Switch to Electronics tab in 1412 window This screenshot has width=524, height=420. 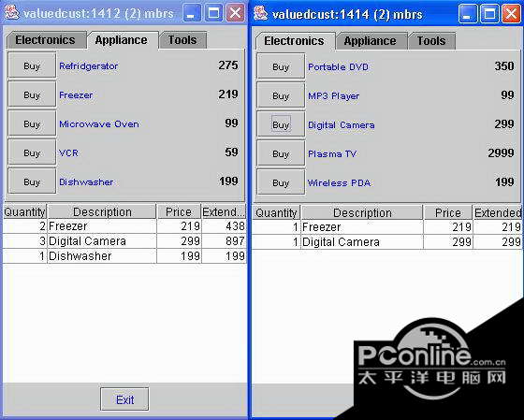pos(46,40)
